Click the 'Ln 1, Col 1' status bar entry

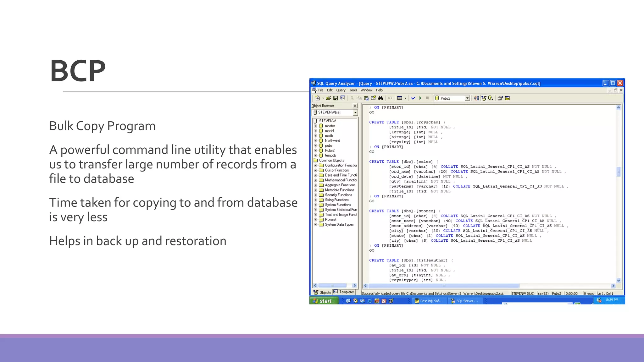point(605,294)
